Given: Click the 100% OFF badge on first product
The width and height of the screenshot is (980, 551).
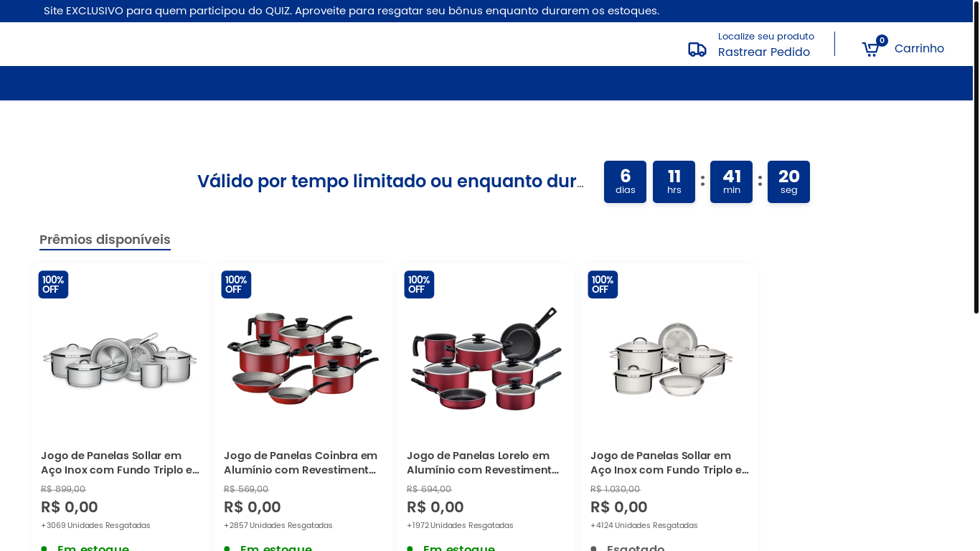Looking at the screenshot, I should 53,285.
